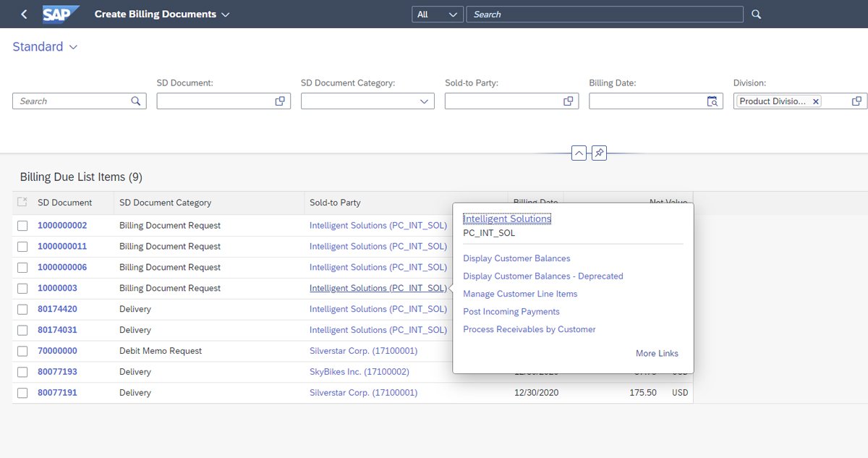Viewport: 868px width, 458px height.
Task: Pin the filter header bar
Action: pyautogui.click(x=599, y=153)
